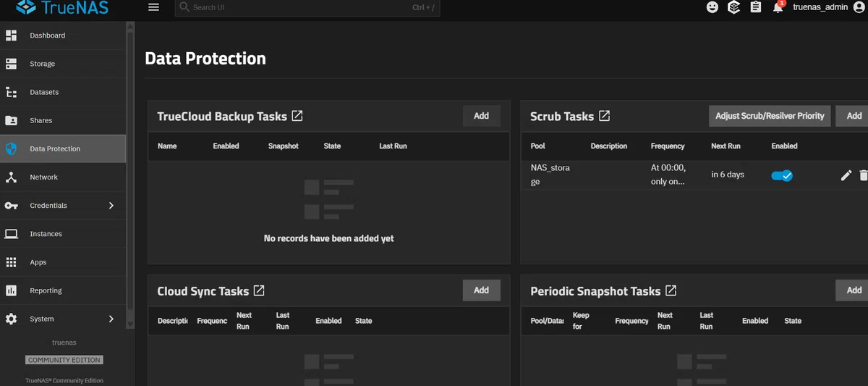This screenshot has width=868, height=386.
Task: Disable the NAS_storage scrub task toggle
Action: (782, 175)
